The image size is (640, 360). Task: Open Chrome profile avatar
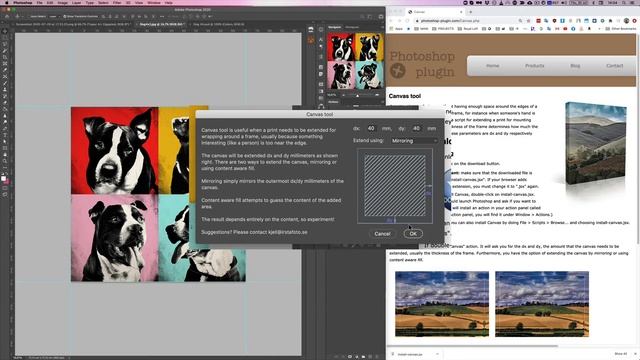click(x=627, y=20)
